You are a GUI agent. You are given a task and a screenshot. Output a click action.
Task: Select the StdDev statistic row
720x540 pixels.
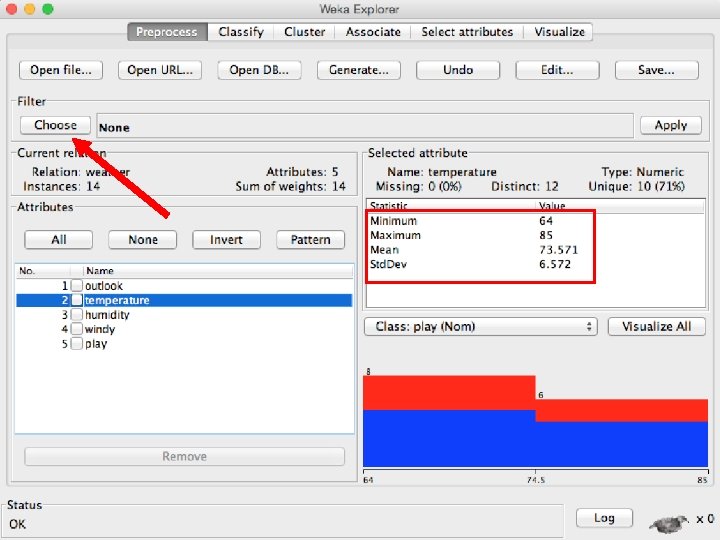(535, 264)
